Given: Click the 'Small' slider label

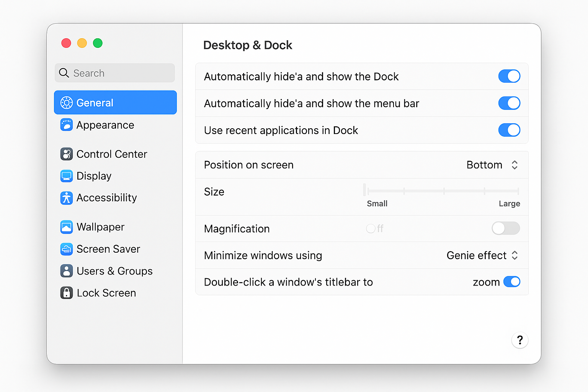Looking at the screenshot, I should 377,204.
